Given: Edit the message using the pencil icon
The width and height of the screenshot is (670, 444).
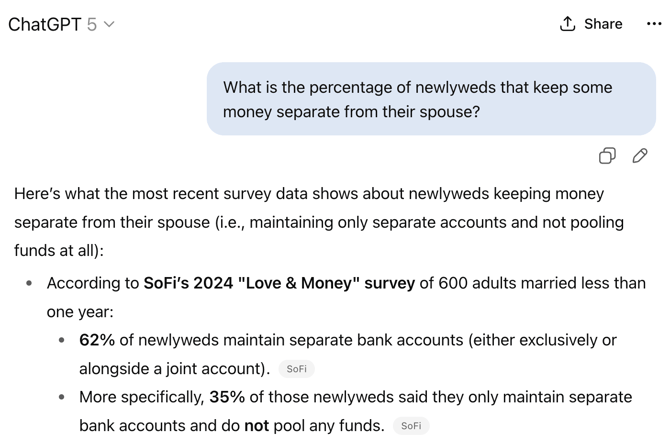Looking at the screenshot, I should coord(640,156).
